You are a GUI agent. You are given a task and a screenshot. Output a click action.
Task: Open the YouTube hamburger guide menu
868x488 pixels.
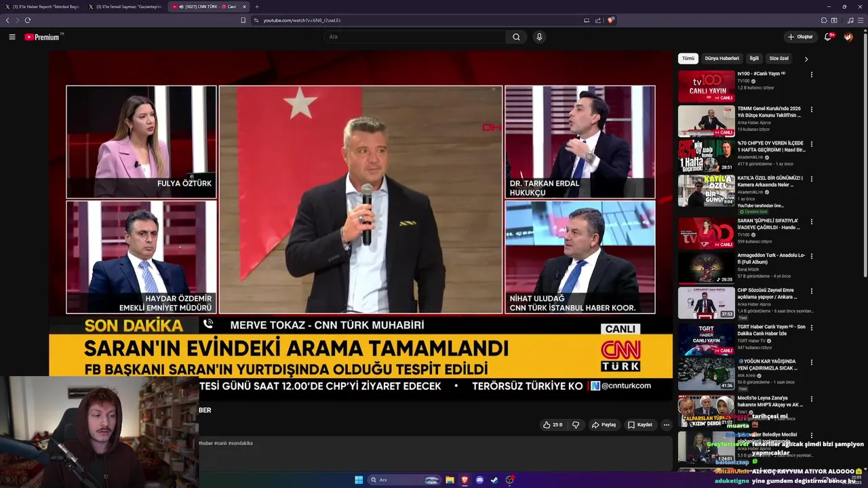pos(12,37)
